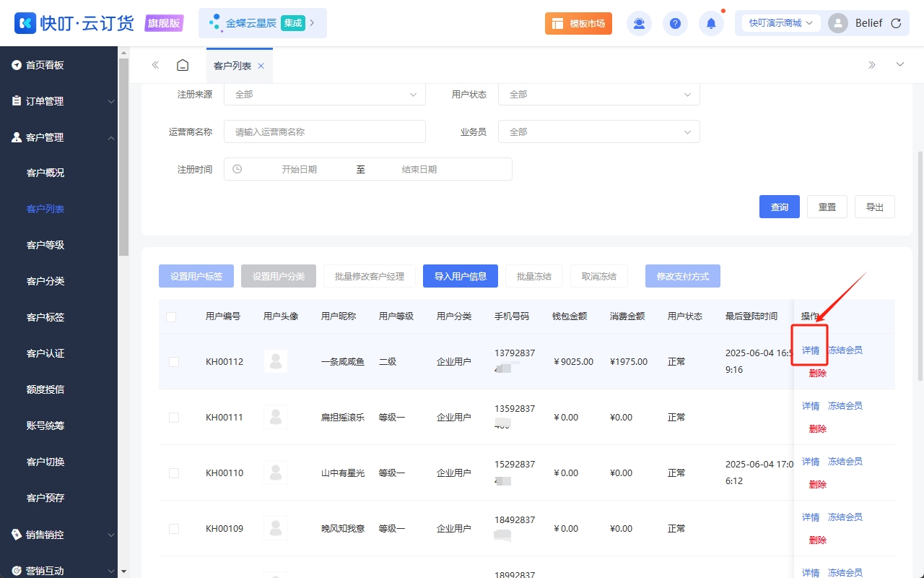Open 客户分类 in sidebar
The image size is (924, 578).
[45, 281]
